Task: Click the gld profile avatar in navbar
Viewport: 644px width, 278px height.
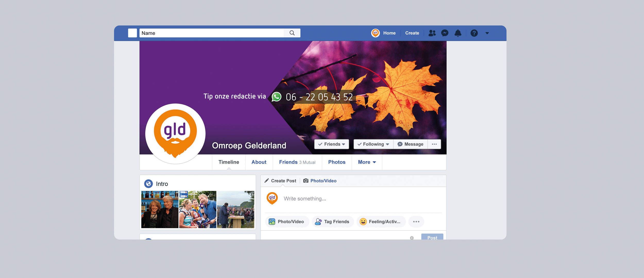Action: [375, 33]
